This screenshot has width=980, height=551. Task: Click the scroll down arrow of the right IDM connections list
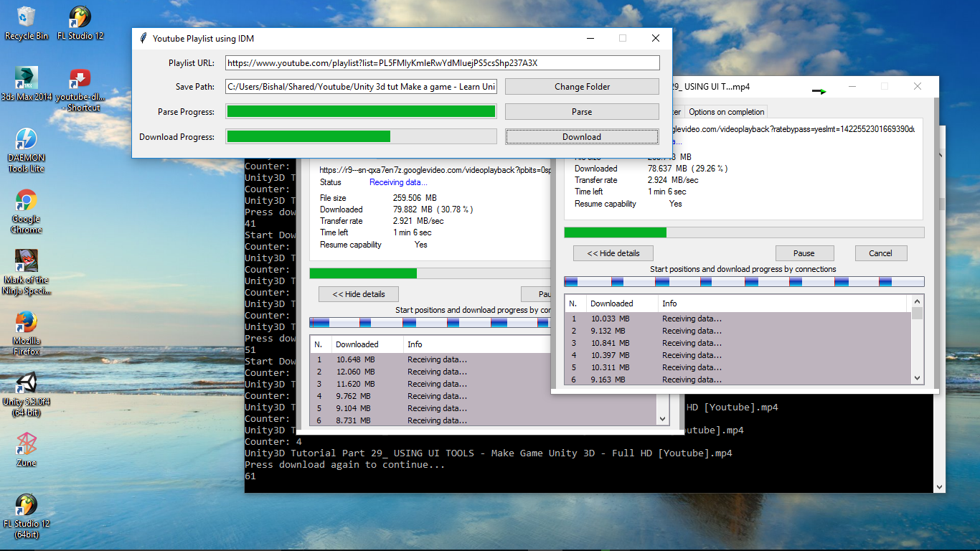[917, 378]
